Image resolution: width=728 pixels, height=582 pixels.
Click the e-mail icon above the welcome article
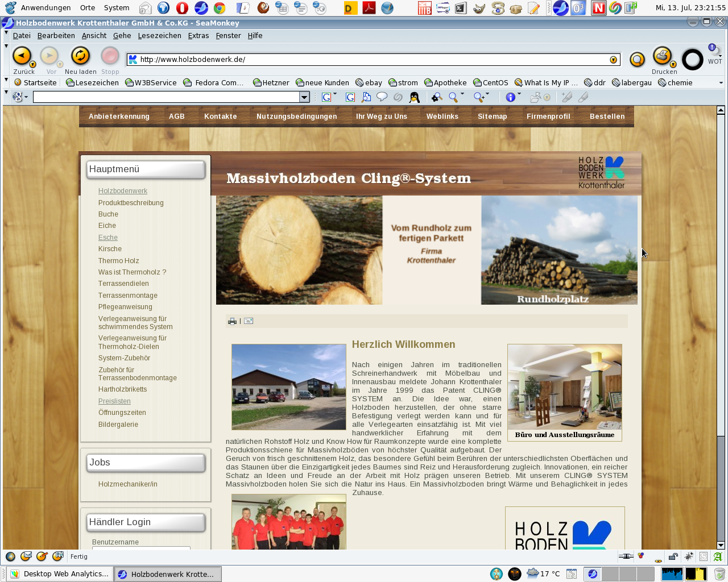tap(249, 321)
